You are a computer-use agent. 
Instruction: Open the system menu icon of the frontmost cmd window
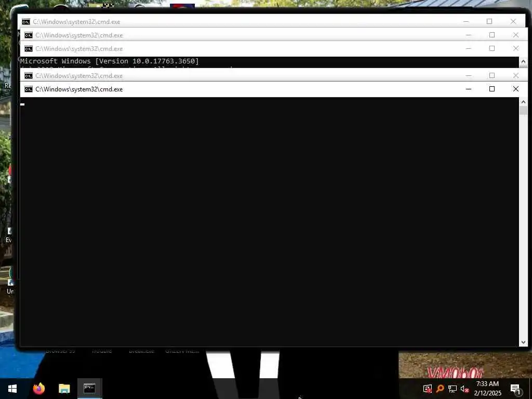point(29,89)
